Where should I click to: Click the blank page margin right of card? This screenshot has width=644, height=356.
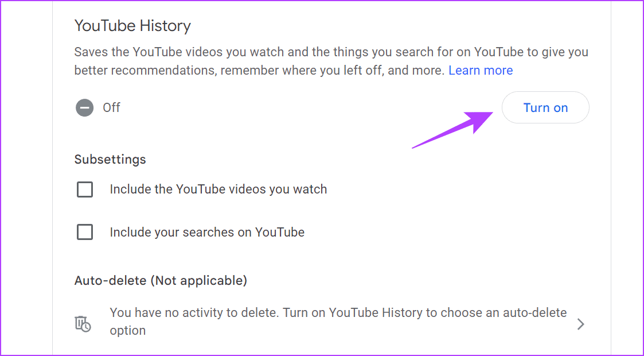click(627, 178)
